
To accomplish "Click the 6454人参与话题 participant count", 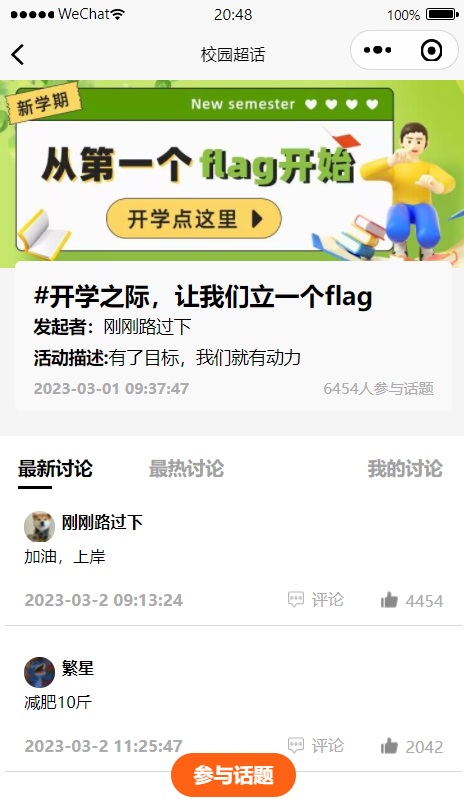I will (x=378, y=389).
